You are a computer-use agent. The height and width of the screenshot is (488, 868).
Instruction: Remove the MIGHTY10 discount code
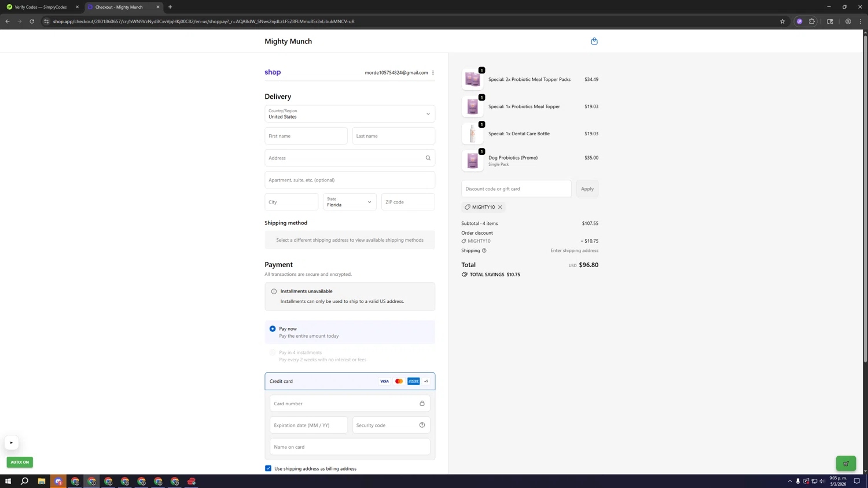(500, 207)
